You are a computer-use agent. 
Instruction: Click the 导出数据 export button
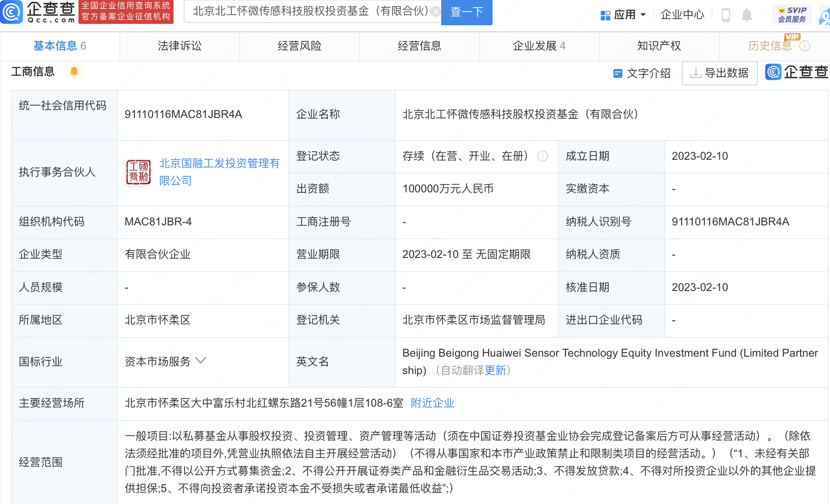click(719, 73)
